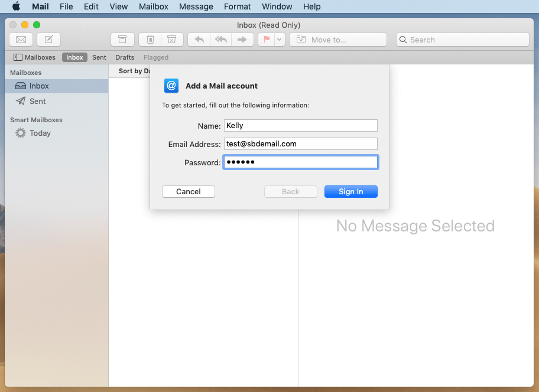Screen dimensions: 539x392
Task: Click the green zoom window button
Action: 37,25
